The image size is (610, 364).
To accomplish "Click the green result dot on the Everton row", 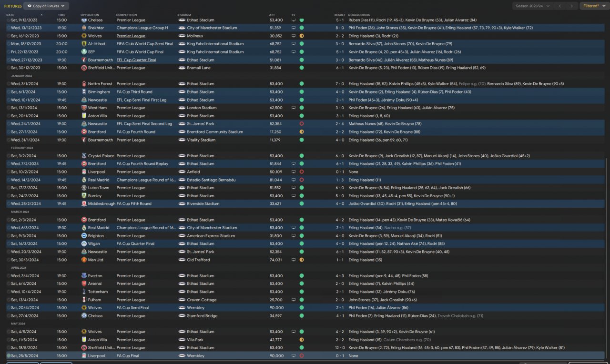I will (x=302, y=276).
